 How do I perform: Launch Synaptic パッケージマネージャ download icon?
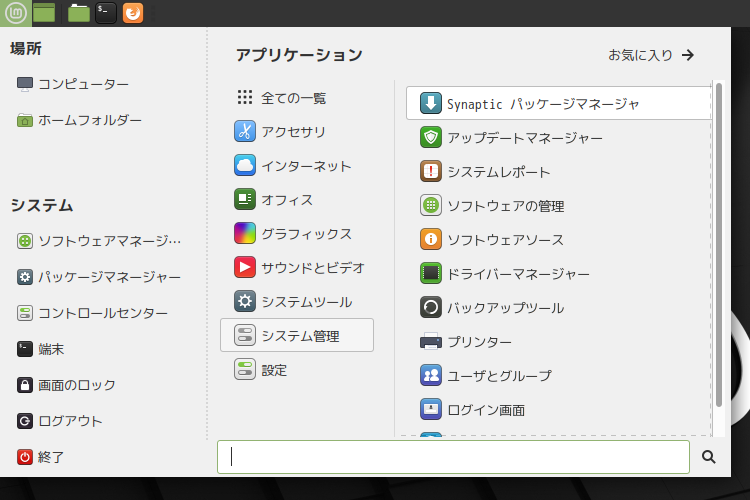[x=430, y=103]
